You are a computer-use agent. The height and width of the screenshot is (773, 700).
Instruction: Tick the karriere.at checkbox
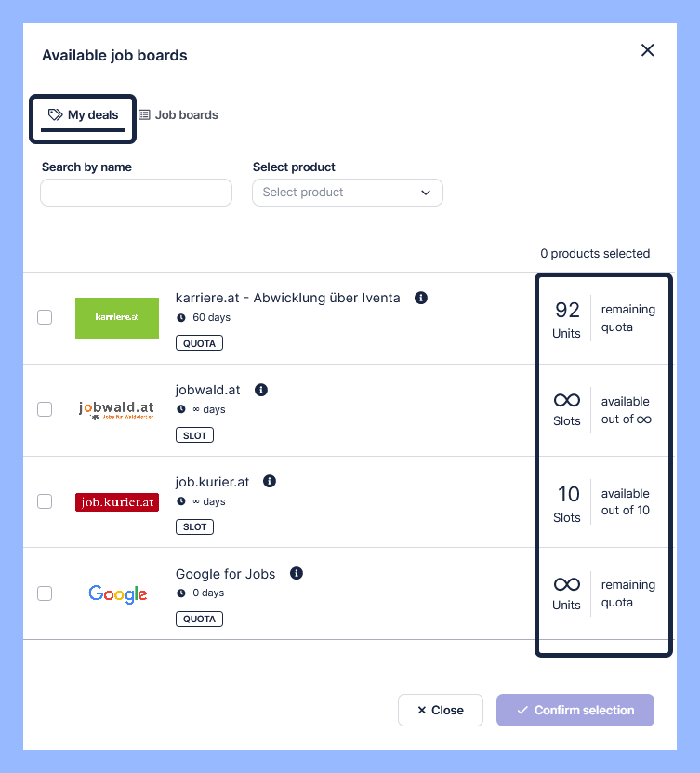(45, 317)
